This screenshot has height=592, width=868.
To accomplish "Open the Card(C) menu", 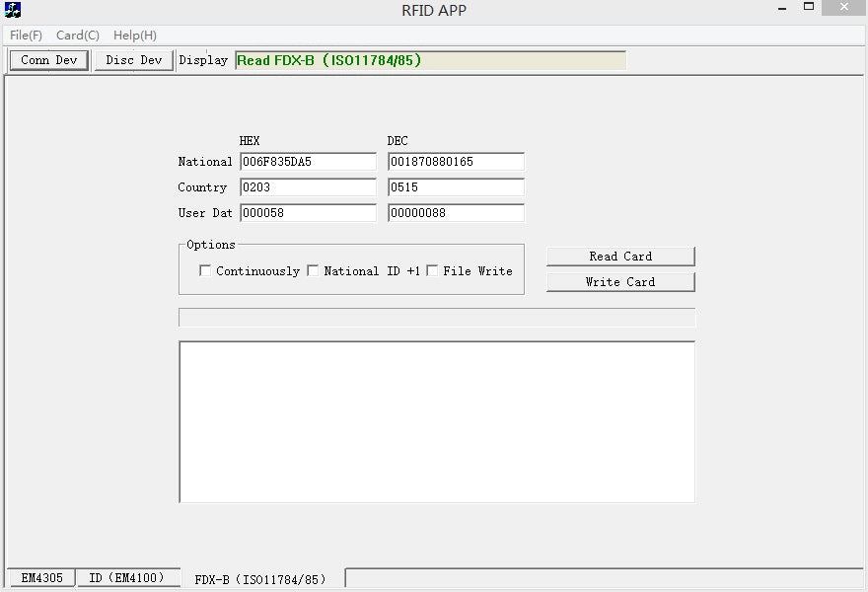I will (x=77, y=36).
